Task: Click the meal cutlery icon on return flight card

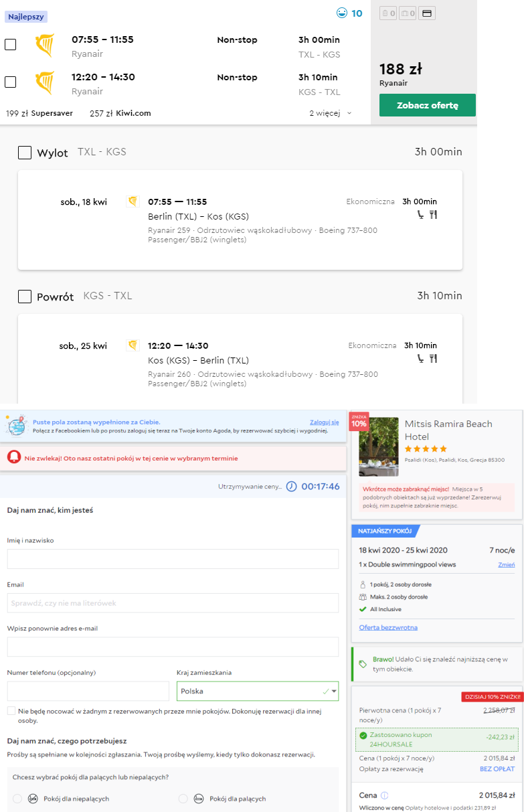Action: point(433,359)
